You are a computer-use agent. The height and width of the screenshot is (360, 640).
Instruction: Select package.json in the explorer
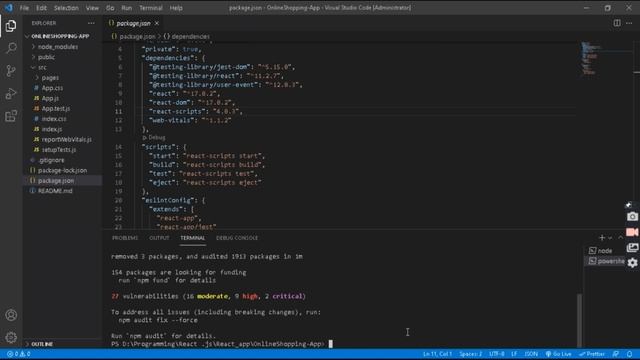(56, 180)
